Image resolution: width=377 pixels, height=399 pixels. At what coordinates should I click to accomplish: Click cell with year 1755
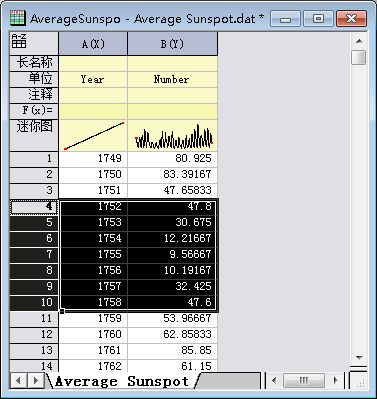[93, 255]
